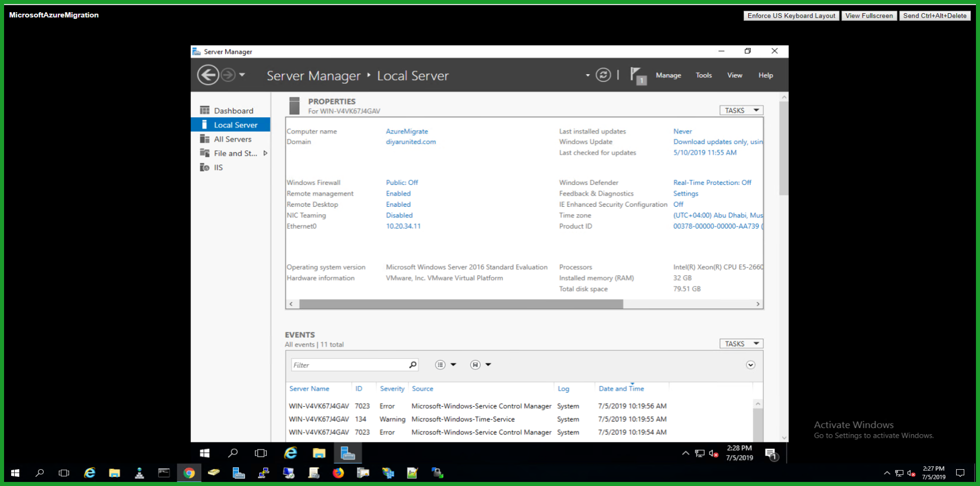Click properties scrollbar left arrow
Image resolution: width=980 pixels, height=486 pixels.
pyautogui.click(x=291, y=304)
